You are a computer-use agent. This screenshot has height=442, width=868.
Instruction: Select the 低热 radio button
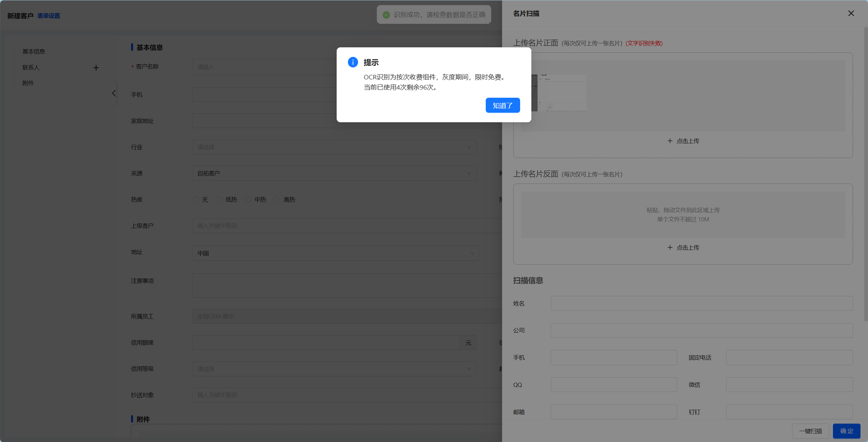219,200
